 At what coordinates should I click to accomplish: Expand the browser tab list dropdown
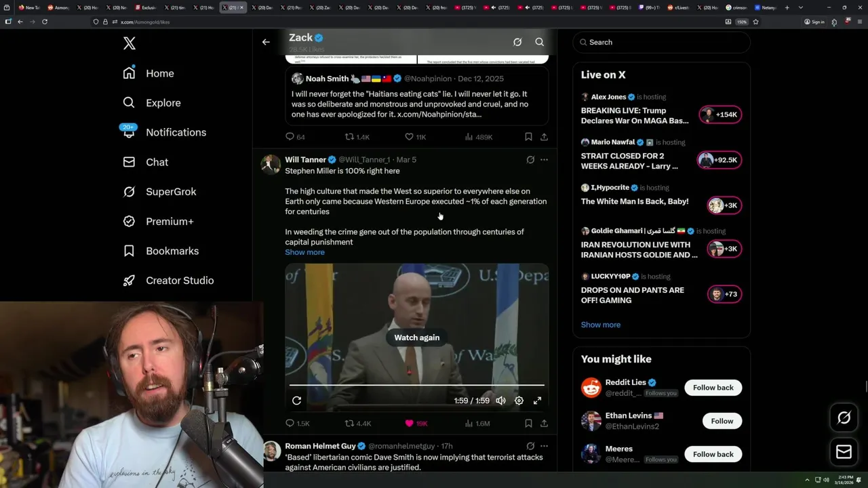tap(801, 7)
